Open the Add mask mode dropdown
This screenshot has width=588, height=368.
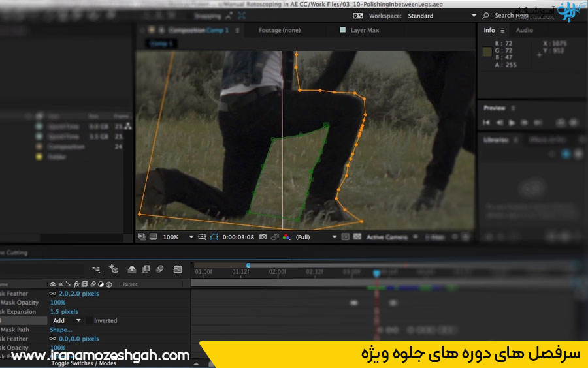[67, 320]
